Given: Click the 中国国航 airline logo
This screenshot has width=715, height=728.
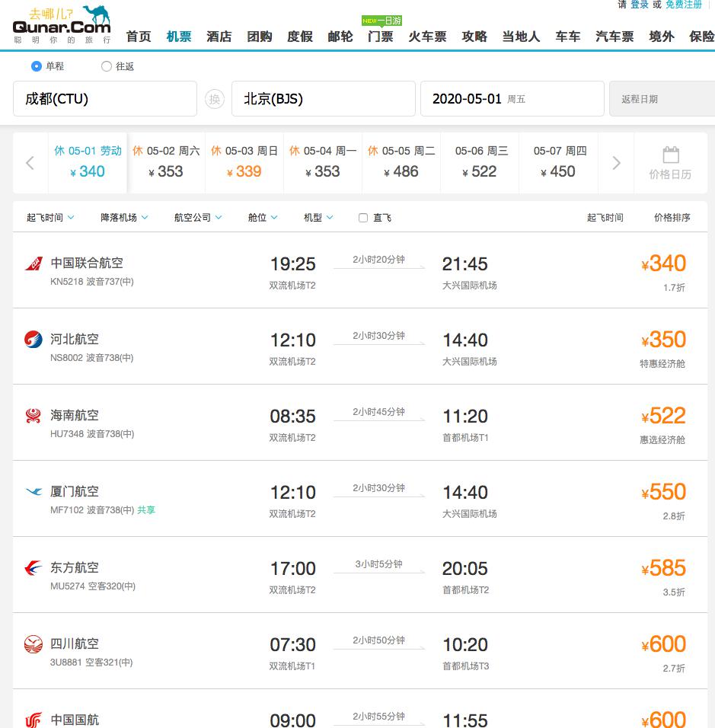Looking at the screenshot, I should pos(34,719).
